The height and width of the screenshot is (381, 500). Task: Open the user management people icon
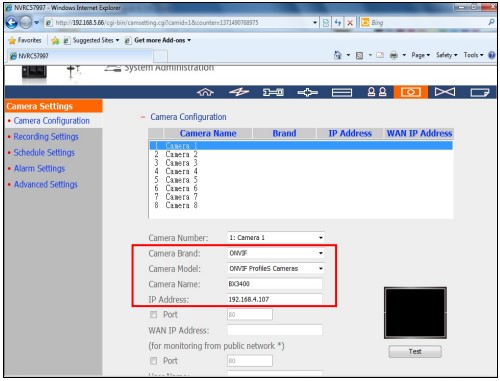tap(377, 92)
